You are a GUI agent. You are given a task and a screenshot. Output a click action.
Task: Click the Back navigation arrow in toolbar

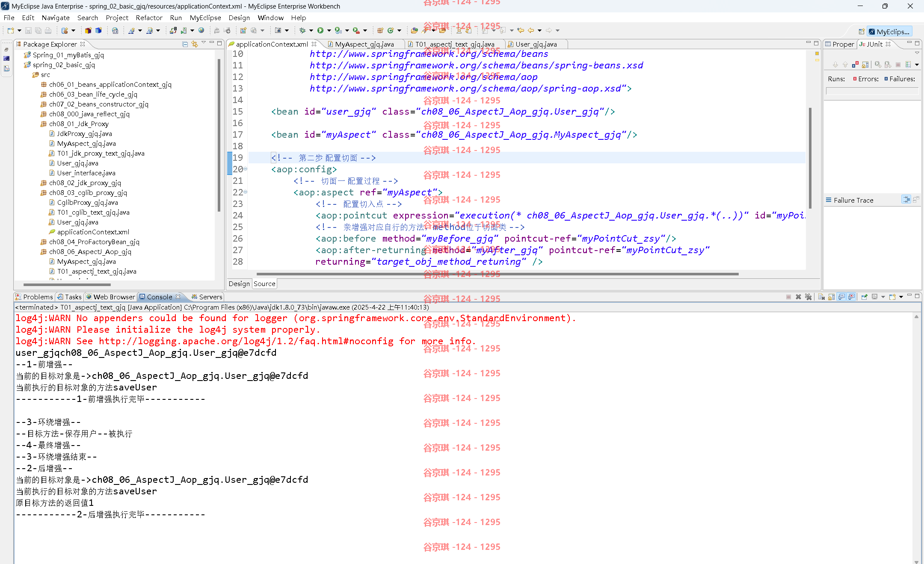[x=531, y=30]
